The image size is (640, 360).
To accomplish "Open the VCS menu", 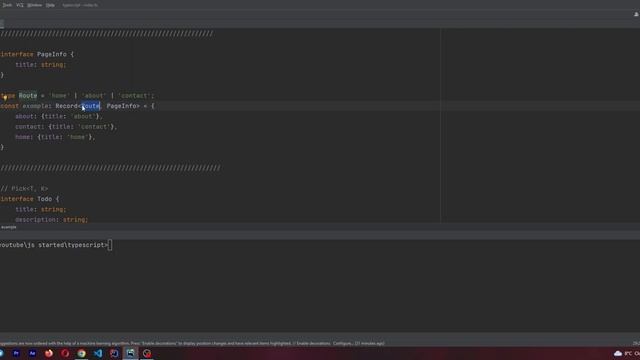I will click(x=20, y=5).
